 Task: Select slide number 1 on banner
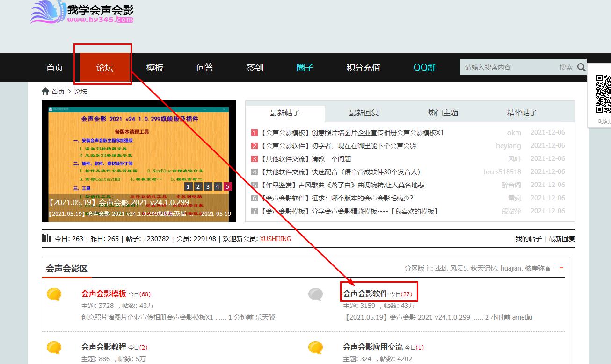188,186
